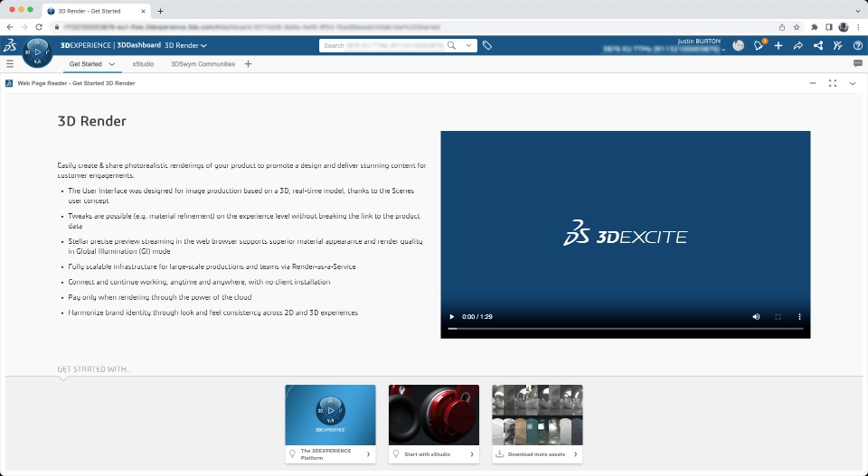This screenshot has height=476, width=868.
Task: Click the materials assets thumbnail
Action: 537,415
